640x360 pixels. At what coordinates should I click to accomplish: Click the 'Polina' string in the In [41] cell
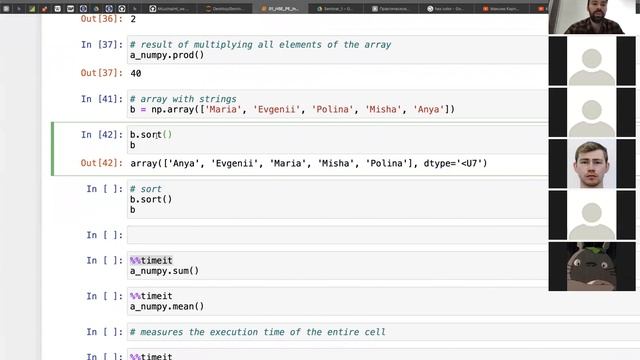click(332, 109)
